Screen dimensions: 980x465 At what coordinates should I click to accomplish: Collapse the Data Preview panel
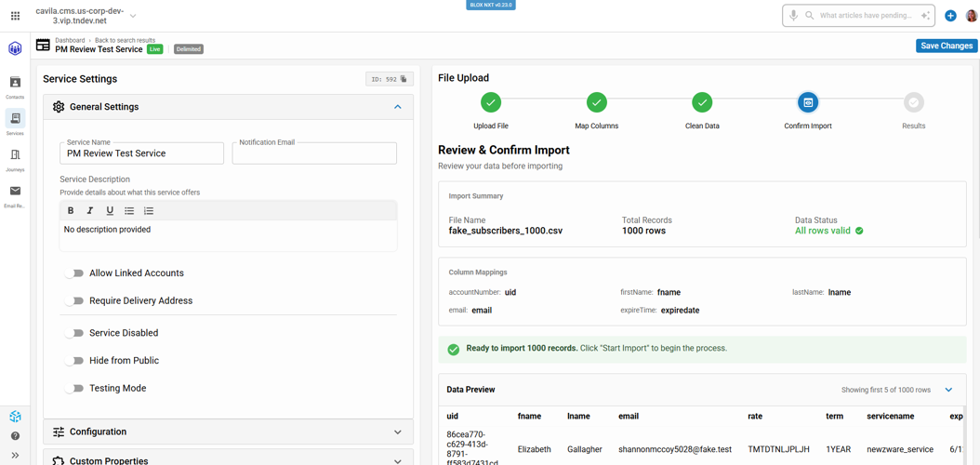coord(948,390)
